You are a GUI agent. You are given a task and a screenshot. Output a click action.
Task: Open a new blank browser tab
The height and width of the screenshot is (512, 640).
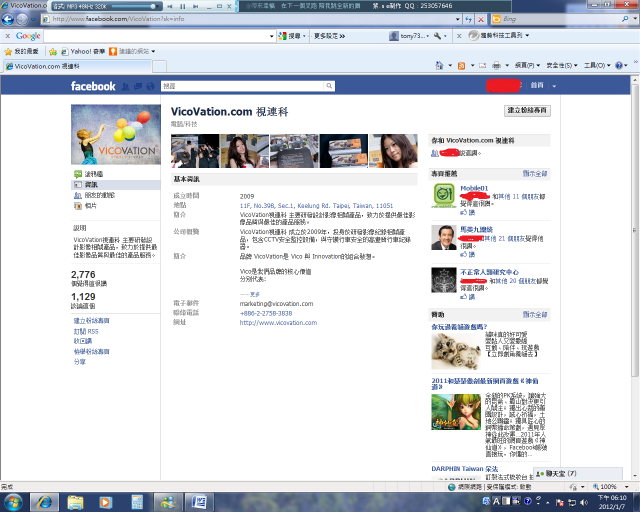159,66
